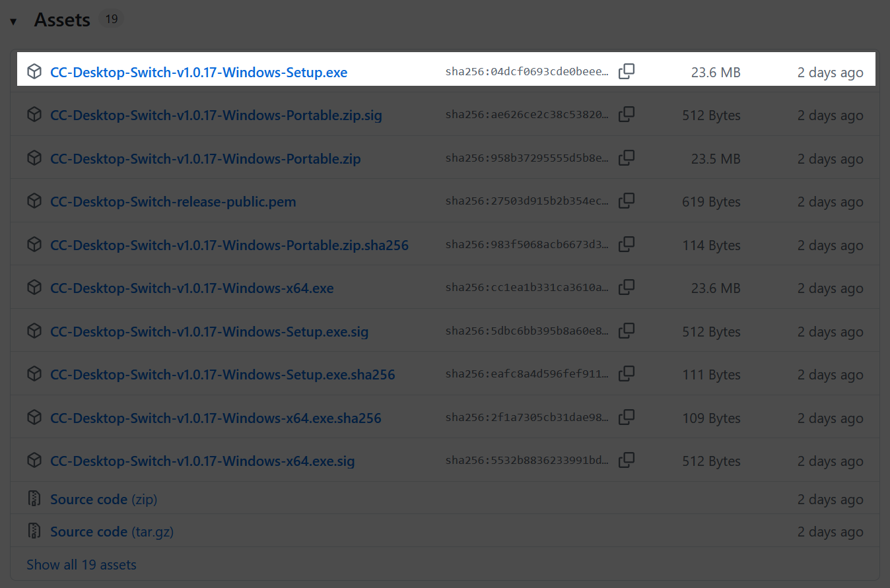
Task: Click zip file icon beside Source code (zip)
Action: (x=34, y=499)
